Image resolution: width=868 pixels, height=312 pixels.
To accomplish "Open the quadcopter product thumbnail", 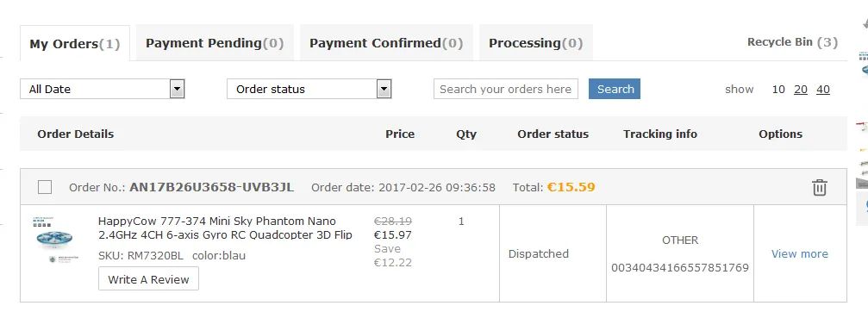I will [54, 240].
